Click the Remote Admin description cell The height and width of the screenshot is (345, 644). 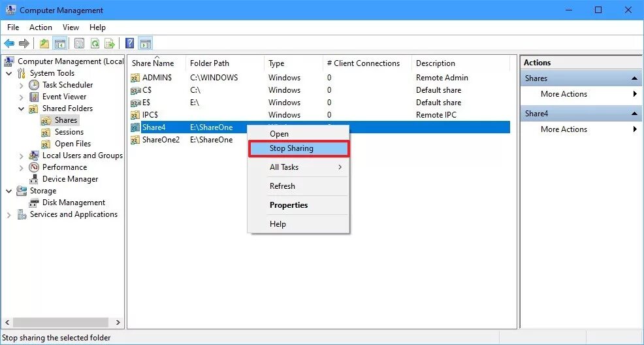click(442, 78)
